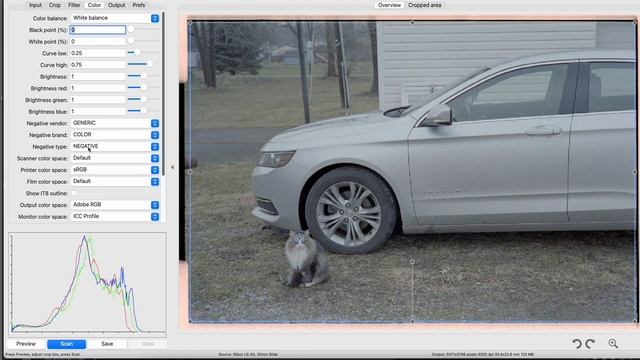Show the Cropped area tab
Viewport: 640px width, 360px height.
pyautogui.click(x=424, y=5)
